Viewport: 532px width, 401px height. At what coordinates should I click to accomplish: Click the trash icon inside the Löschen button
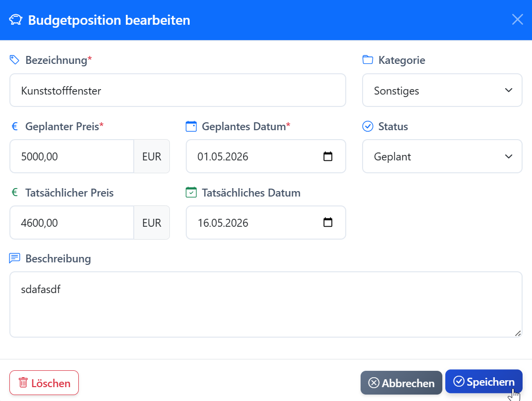coord(24,383)
